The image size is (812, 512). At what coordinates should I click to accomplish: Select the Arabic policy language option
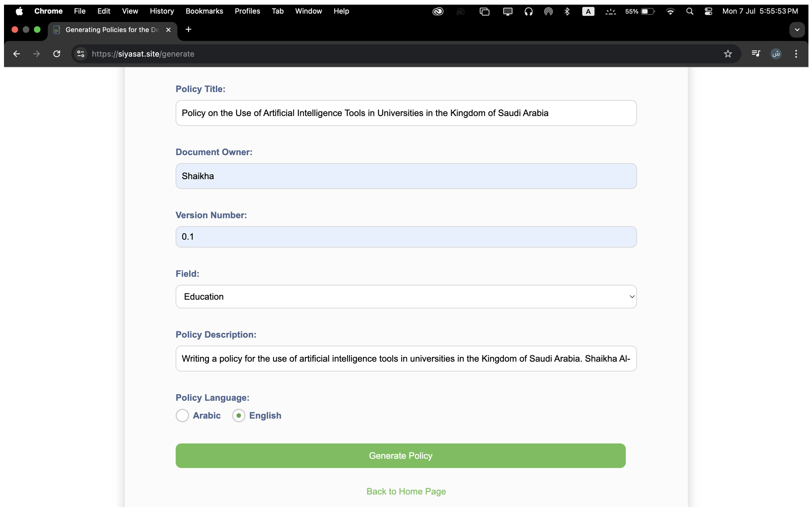tap(183, 415)
